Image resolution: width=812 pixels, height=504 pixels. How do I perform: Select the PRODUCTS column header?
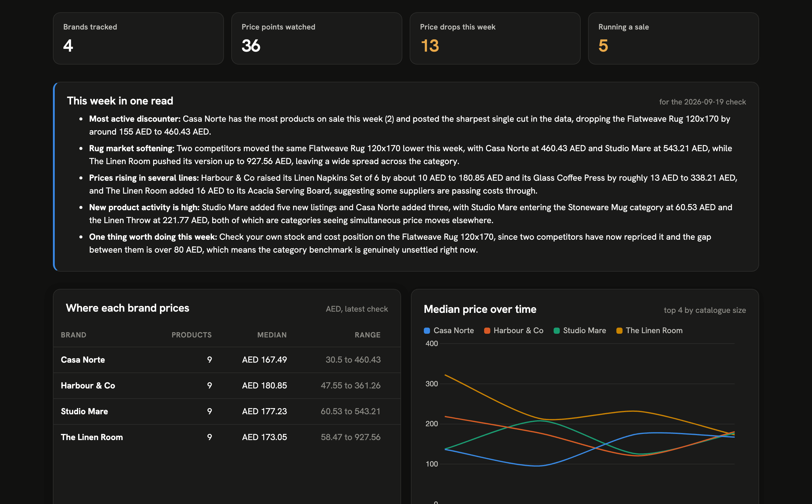[x=192, y=335]
